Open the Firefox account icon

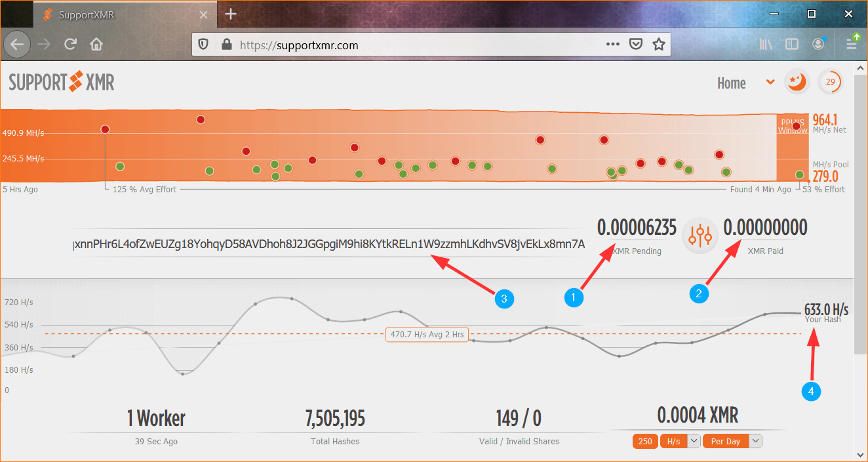pyautogui.click(x=818, y=45)
